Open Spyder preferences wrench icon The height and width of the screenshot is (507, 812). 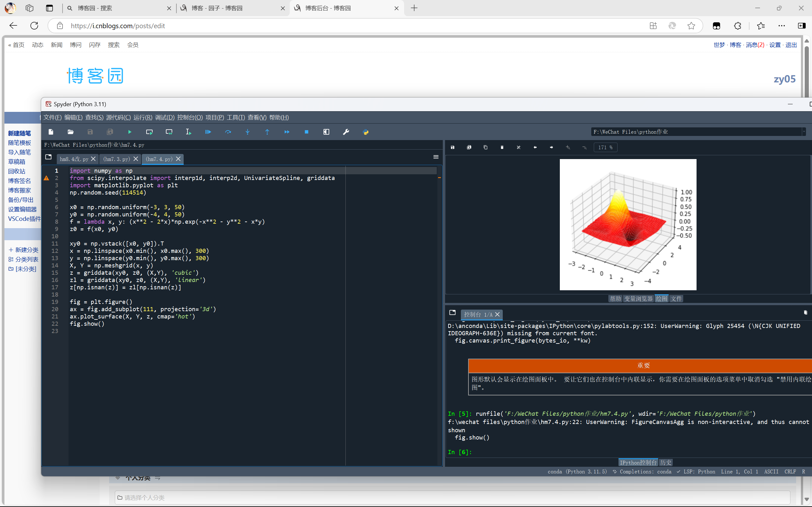coord(346,132)
